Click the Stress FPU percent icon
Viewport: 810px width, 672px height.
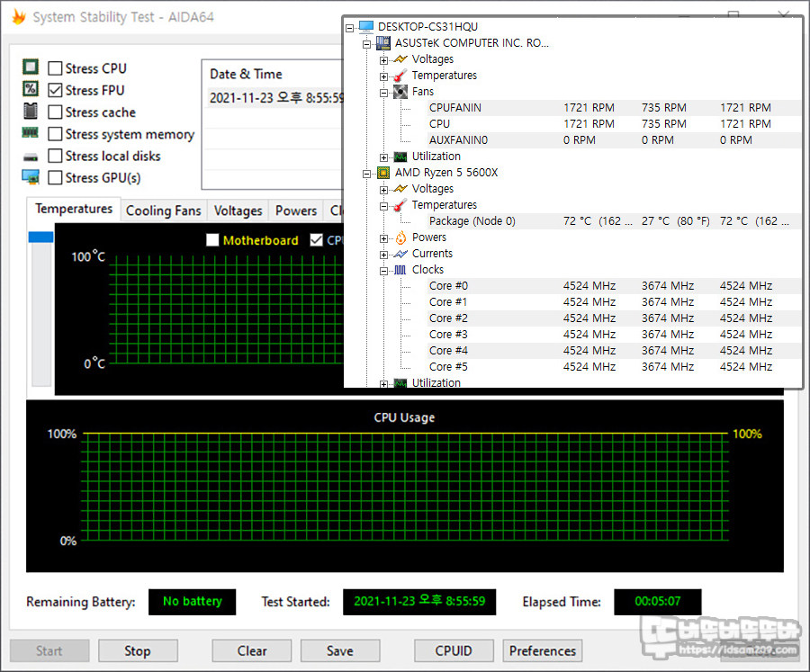(x=31, y=89)
